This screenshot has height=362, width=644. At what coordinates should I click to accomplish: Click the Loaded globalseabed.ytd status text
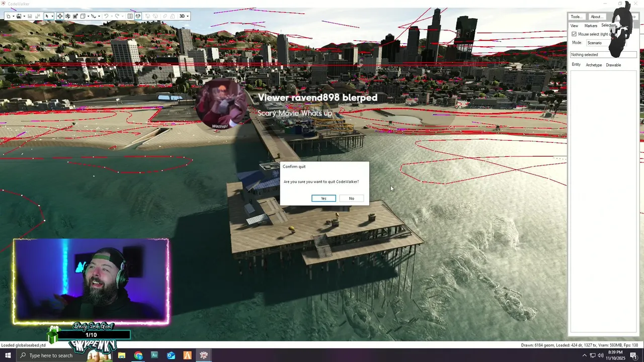(x=24, y=345)
